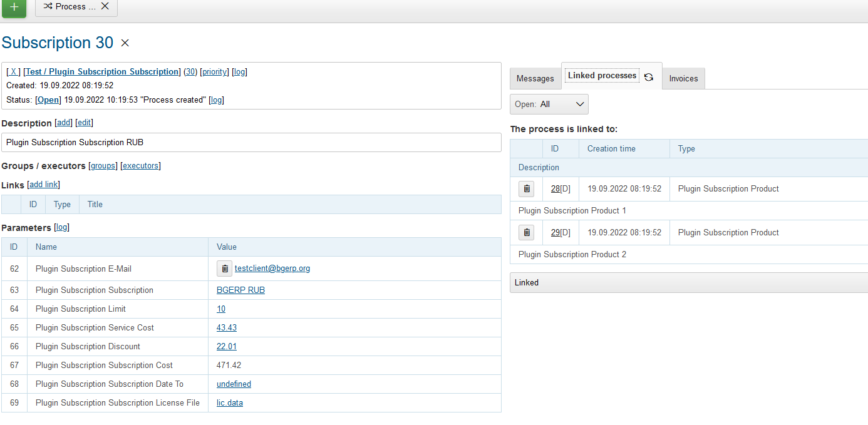Viewport: 868px width, 425px height.
Task: Delete the linked process 28 with trash icon
Action: tap(527, 189)
